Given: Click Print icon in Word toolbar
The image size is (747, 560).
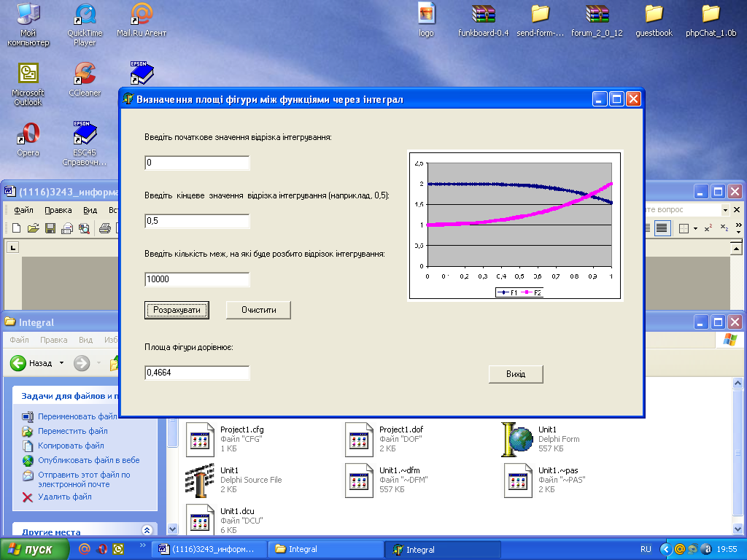Looking at the screenshot, I should pyautogui.click(x=105, y=228).
